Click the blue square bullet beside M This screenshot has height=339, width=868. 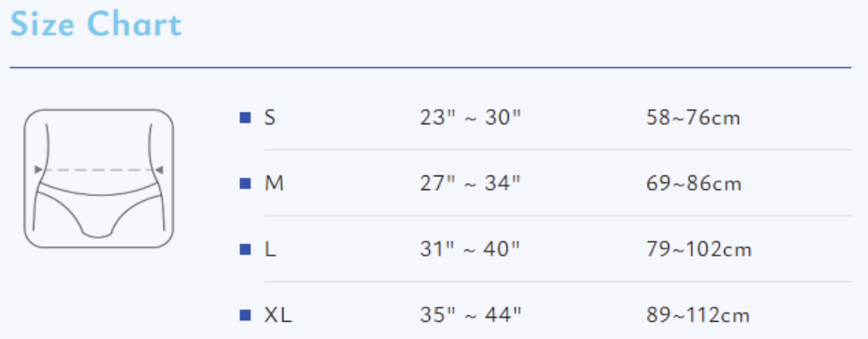[x=245, y=183]
